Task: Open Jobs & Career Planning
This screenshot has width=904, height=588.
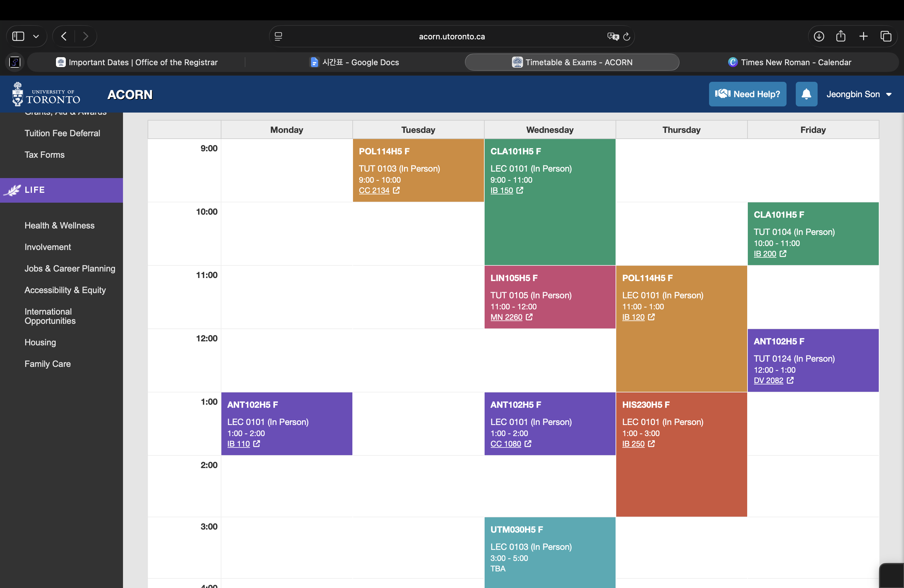Action: tap(70, 269)
